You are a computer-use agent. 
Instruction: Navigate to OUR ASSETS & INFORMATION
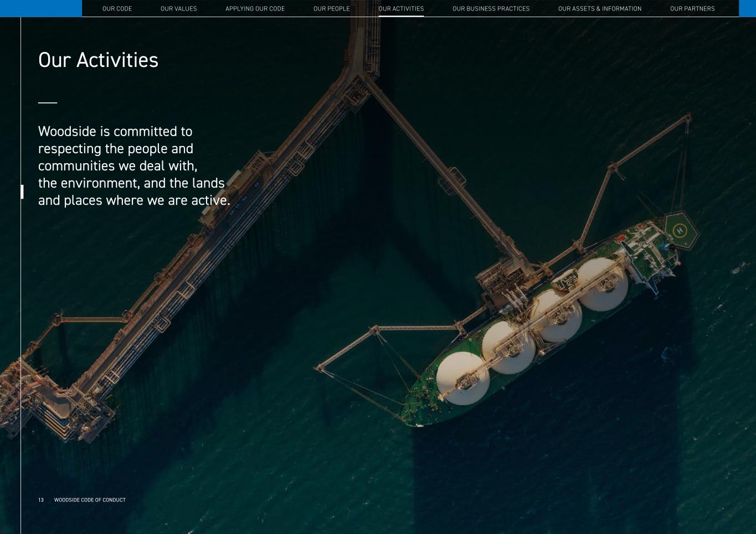[599, 9]
